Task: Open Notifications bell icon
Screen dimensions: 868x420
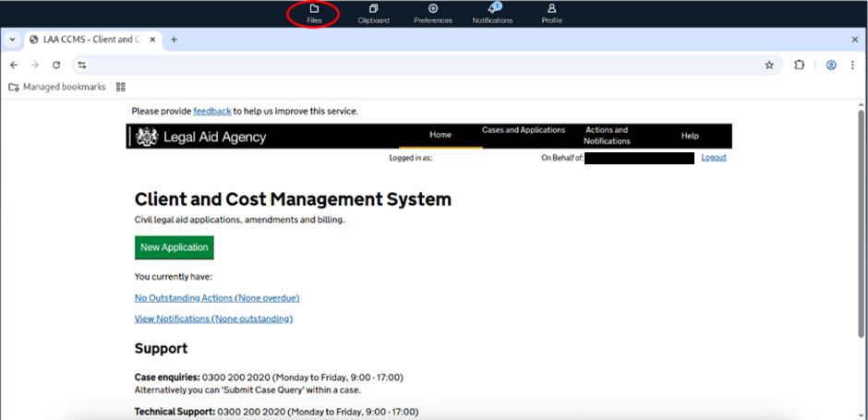Action: point(492,13)
